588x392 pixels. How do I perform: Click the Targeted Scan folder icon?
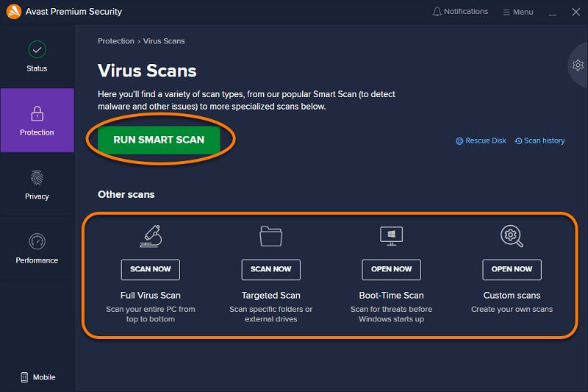pos(270,236)
